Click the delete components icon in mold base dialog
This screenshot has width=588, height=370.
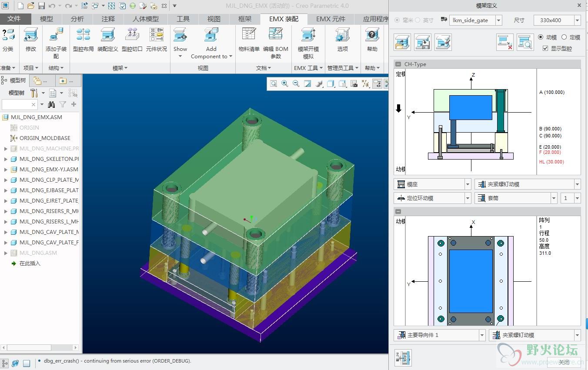click(x=504, y=42)
